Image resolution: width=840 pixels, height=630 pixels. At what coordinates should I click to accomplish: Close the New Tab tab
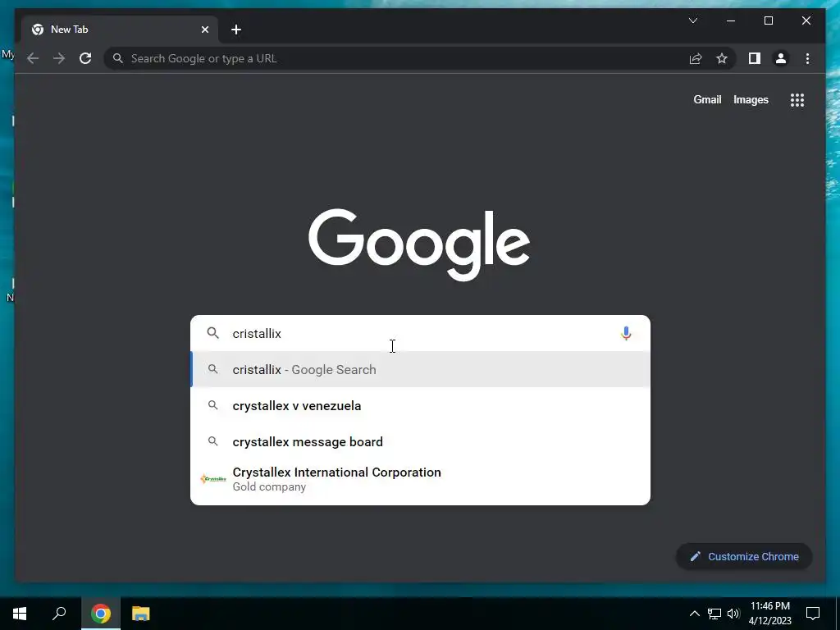pos(204,30)
